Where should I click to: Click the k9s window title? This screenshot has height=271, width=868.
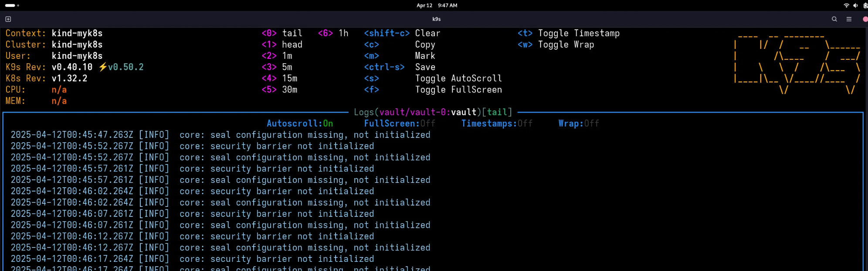pos(437,19)
